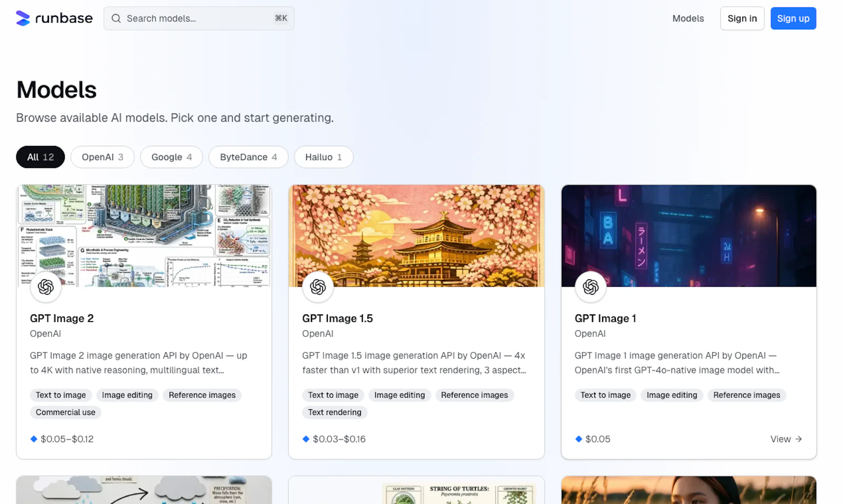Click the cherry blossom temple thumbnail
The width and height of the screenshot is (843, 504).
pos(416,235)
